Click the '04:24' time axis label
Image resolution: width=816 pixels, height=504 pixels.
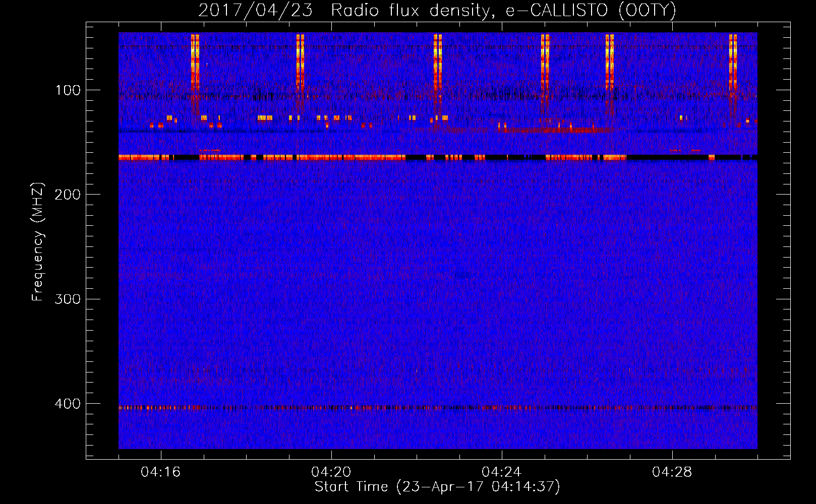(502, 472)
